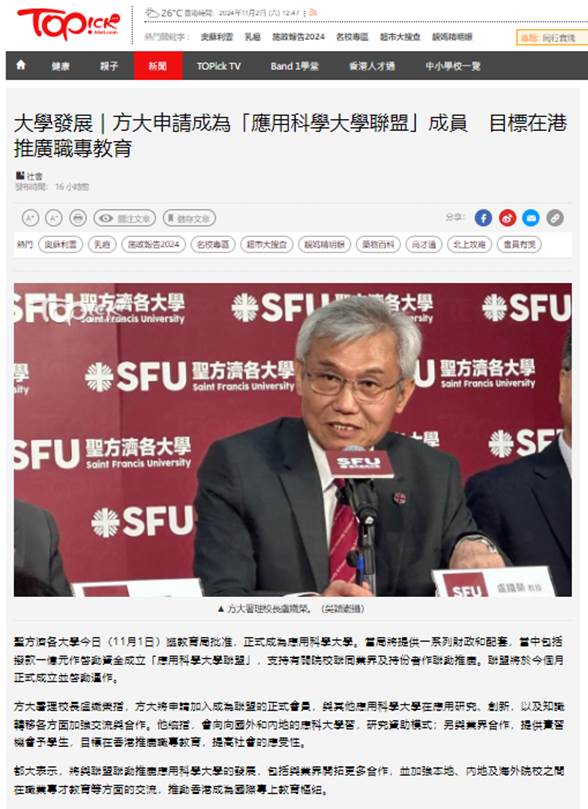Open the 中小學校一覽 menu item

click(x=452, y=66)
